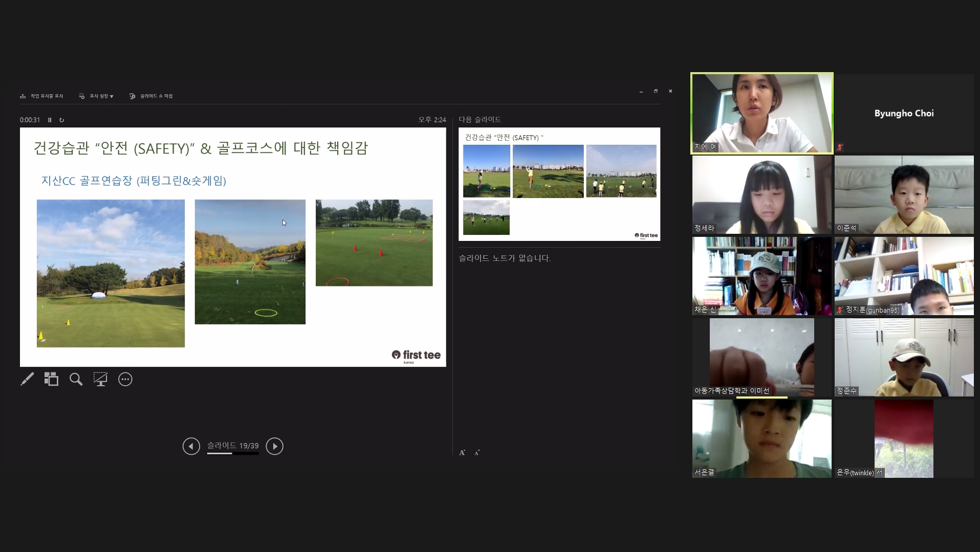Pause the presentation timer
The height and width of the screenshot is (552, 980).
50,120
